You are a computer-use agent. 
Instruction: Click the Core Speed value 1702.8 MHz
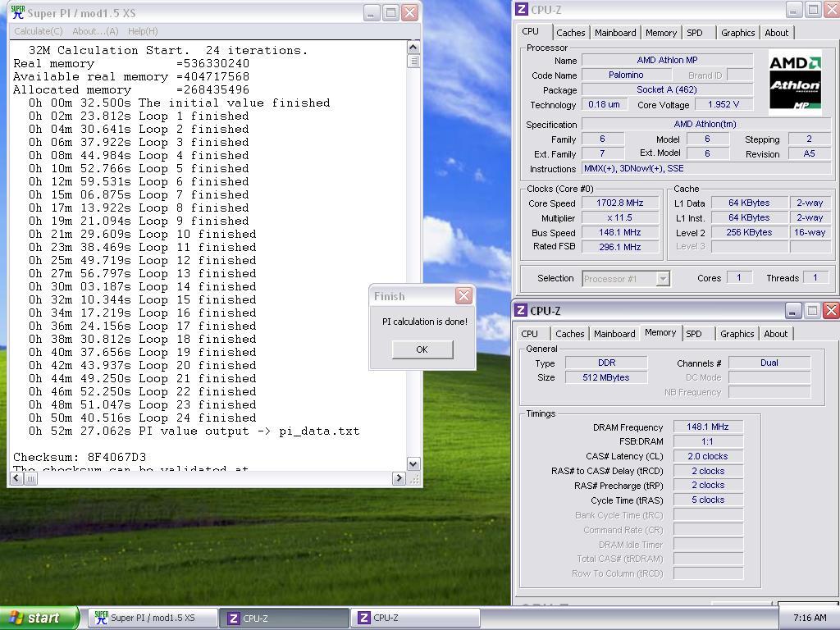(620, 203)
